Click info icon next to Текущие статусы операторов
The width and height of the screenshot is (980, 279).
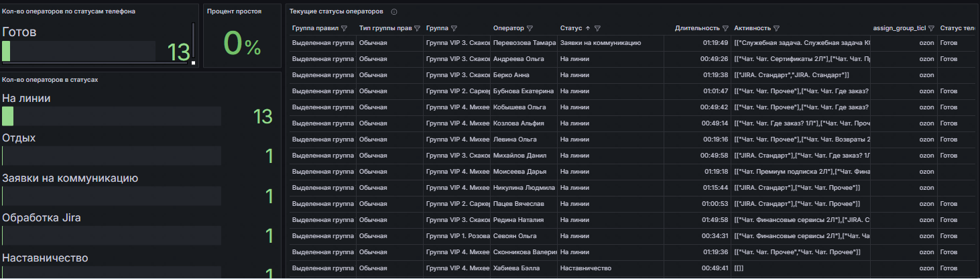393,12
